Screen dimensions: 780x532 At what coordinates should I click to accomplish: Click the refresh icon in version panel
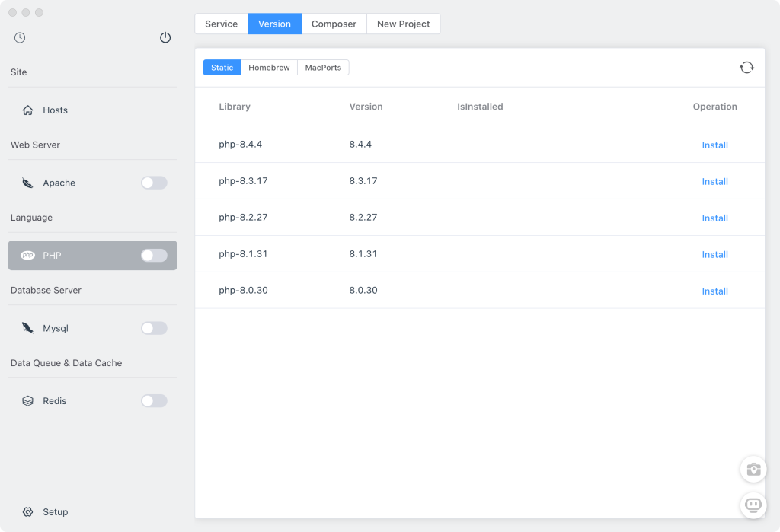tap(746, 68)
